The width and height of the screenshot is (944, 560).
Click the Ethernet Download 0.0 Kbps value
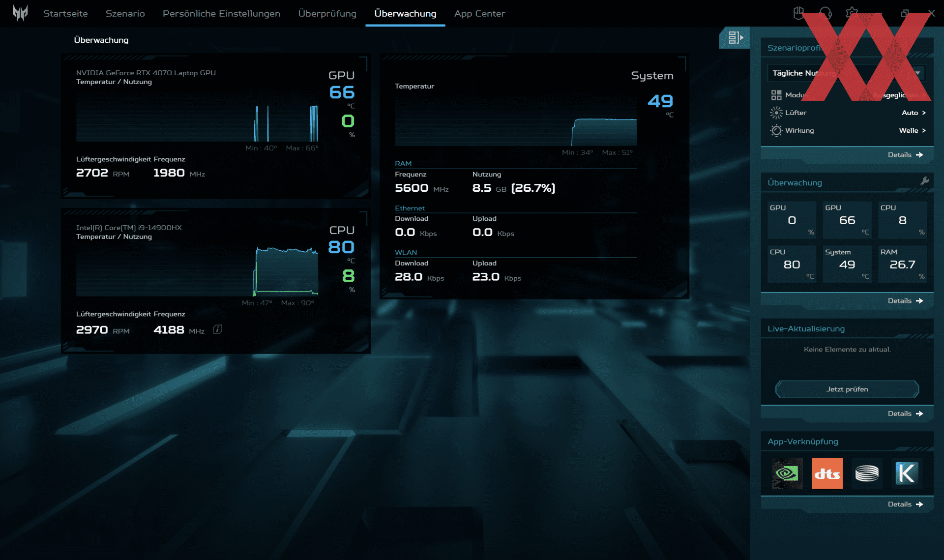pyautogui.click(x=416, y=233)
